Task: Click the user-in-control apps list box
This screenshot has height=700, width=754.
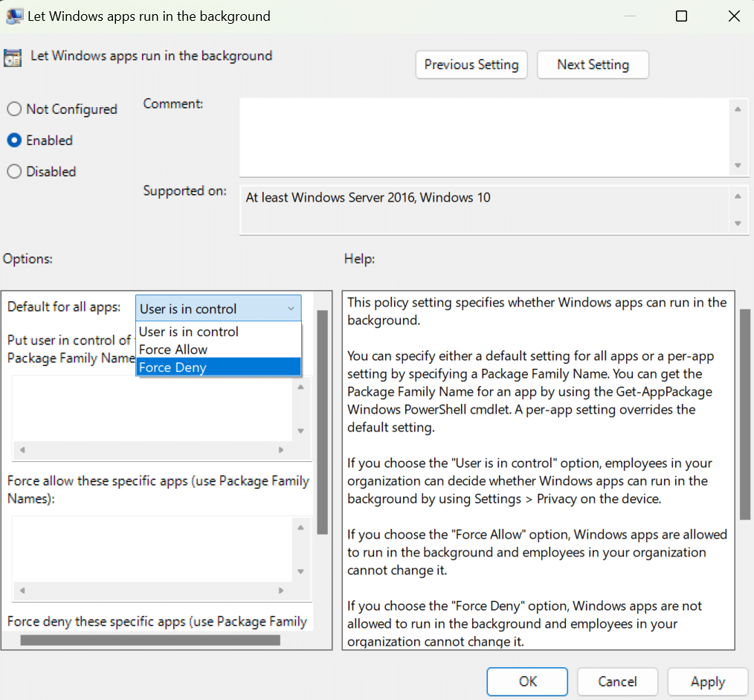Action: click(152, 408)
